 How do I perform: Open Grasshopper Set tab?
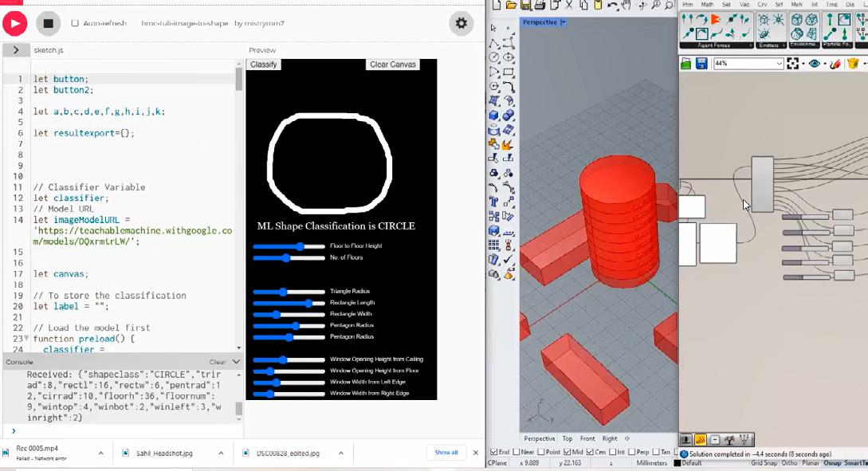(x=727, y=4)
